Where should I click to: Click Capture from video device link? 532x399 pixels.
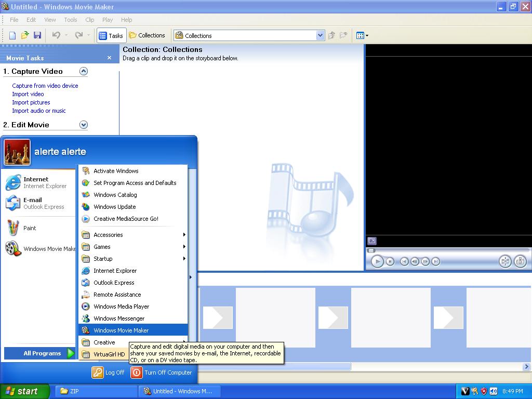pyautogui.click(x=45, y=86)
